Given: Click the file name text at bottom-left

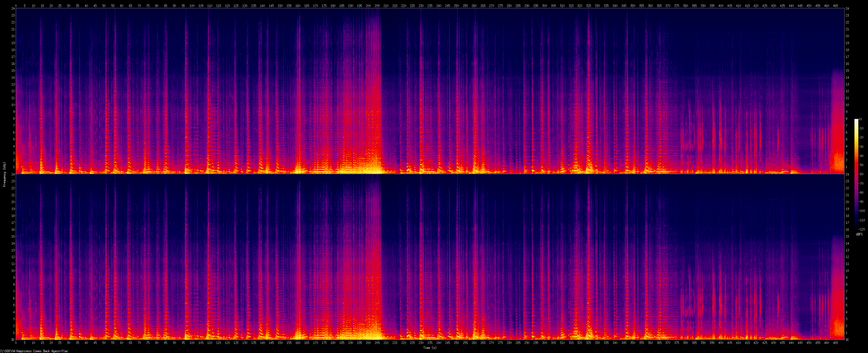Looking at the screenshot, I should pyautogui.click(x=34, y=351).
